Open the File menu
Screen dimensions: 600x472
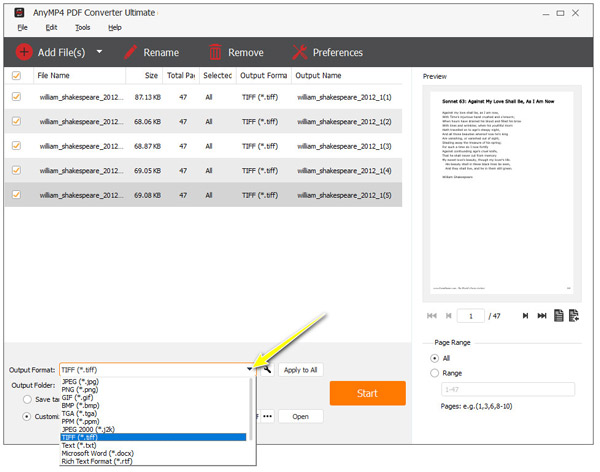[x=23, y=28]
